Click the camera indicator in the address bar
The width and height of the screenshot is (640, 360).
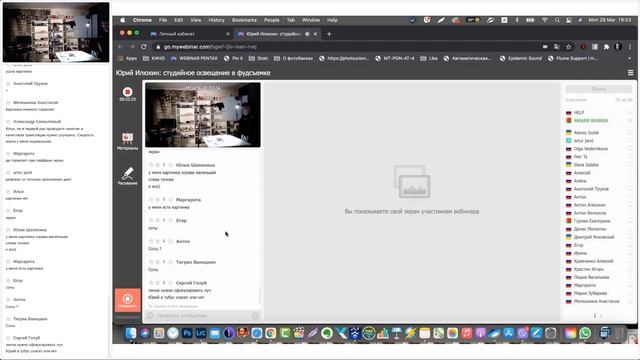tap(545, 47)
